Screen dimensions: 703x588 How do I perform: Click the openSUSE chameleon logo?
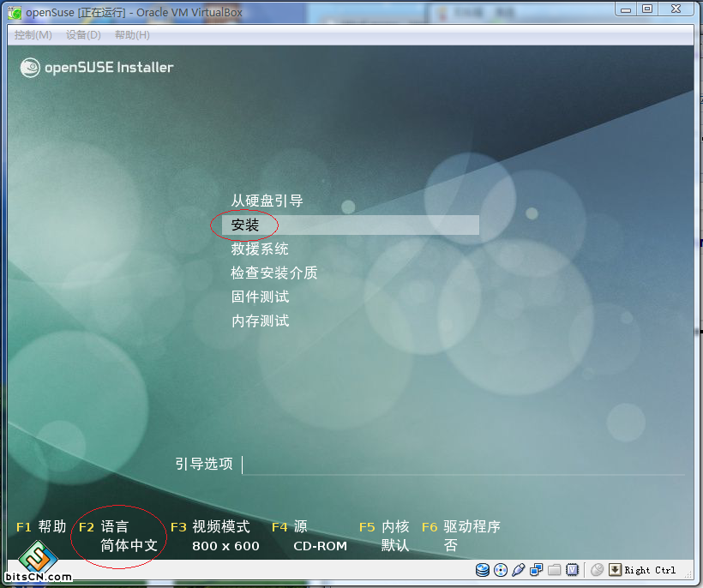(x=30, y=68)
